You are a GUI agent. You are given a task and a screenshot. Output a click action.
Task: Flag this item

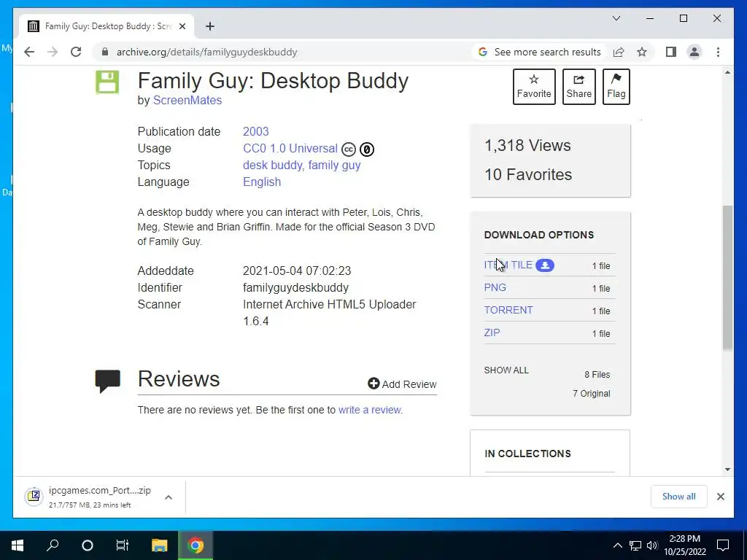pyautogui.click(x=616, y=87)
